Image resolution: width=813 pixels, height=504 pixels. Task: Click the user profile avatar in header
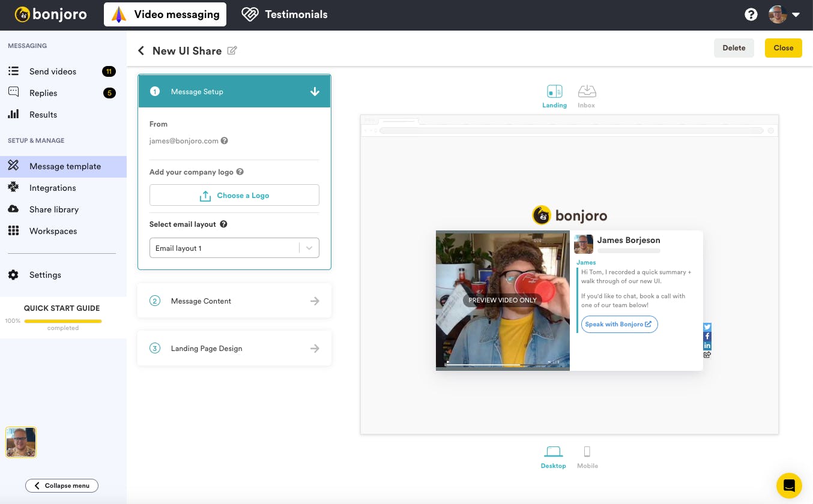778,14
